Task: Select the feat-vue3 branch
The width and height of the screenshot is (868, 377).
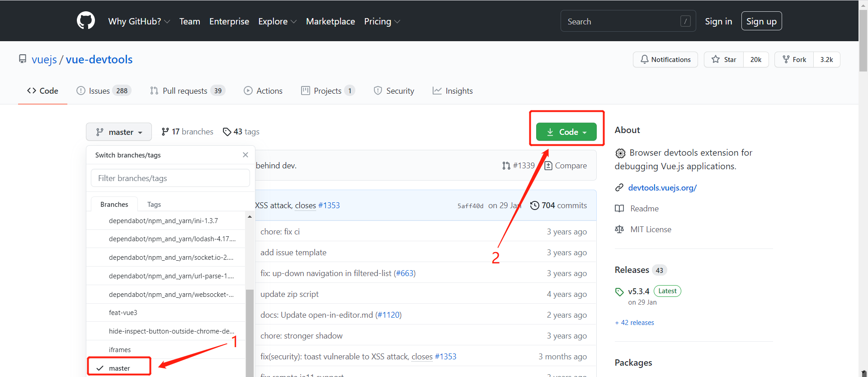Action: (166, 313)
